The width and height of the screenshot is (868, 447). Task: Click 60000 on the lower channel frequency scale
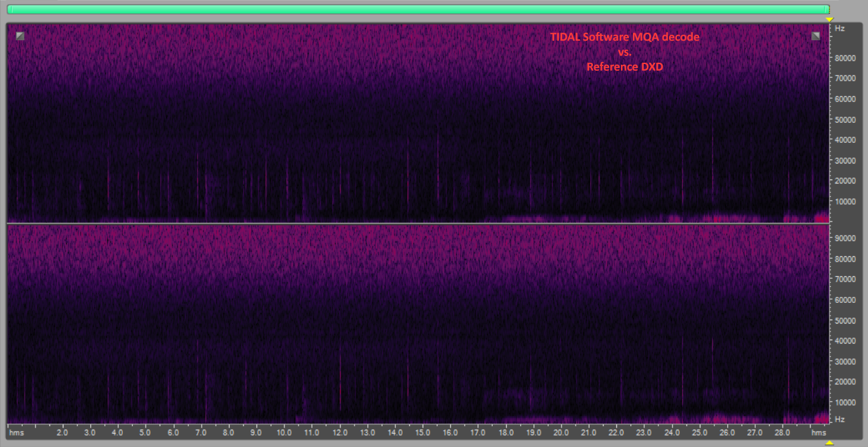pos(846,300)
